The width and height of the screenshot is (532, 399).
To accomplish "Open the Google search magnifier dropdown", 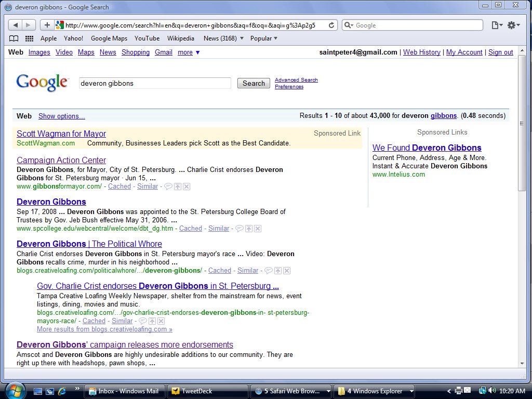I will [349, 25].
